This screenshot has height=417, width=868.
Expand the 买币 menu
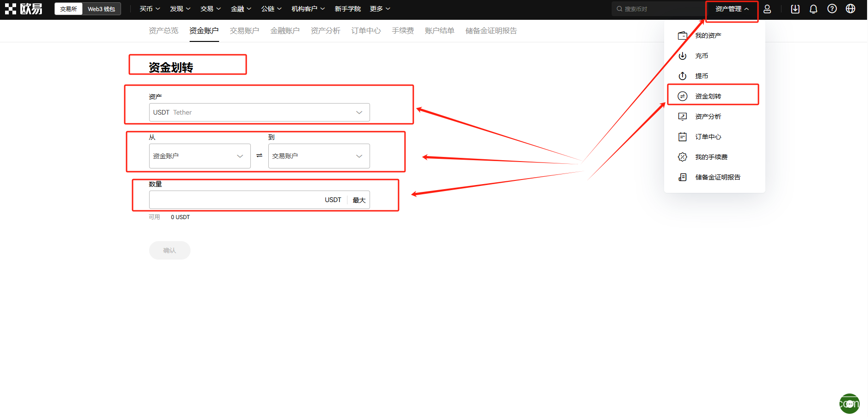coord(150,9)
